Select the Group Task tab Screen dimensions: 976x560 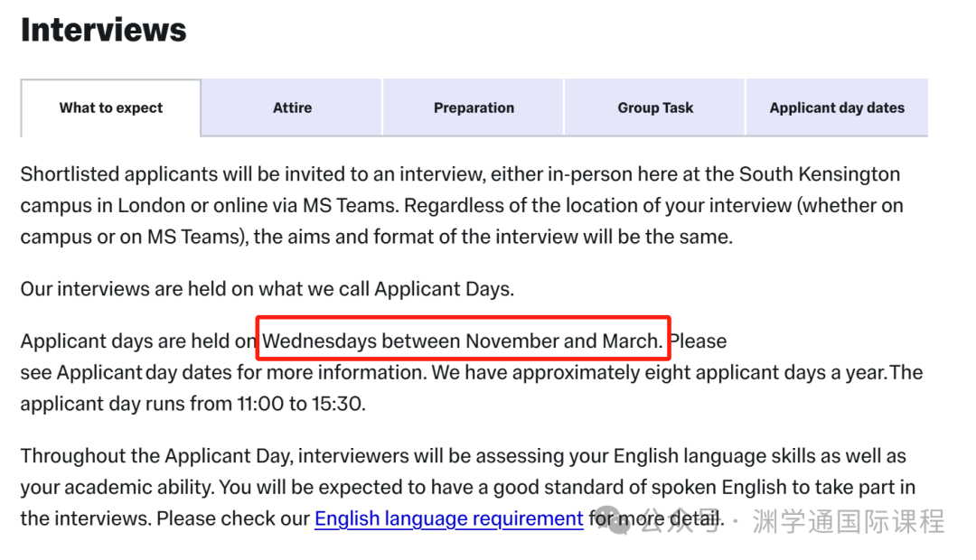[x=655, y=107]
